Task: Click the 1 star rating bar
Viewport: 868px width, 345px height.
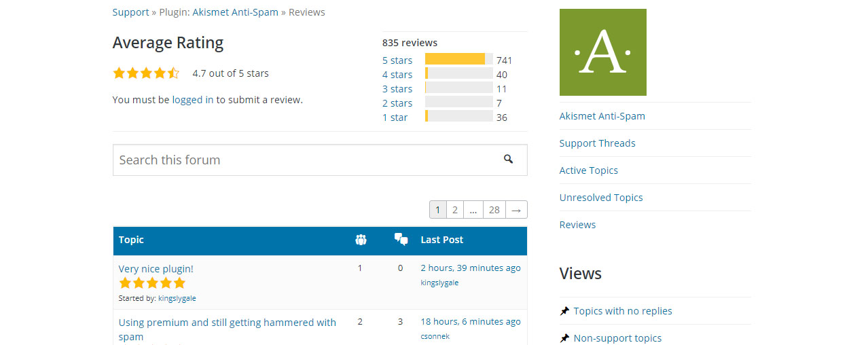Action: 459,116
